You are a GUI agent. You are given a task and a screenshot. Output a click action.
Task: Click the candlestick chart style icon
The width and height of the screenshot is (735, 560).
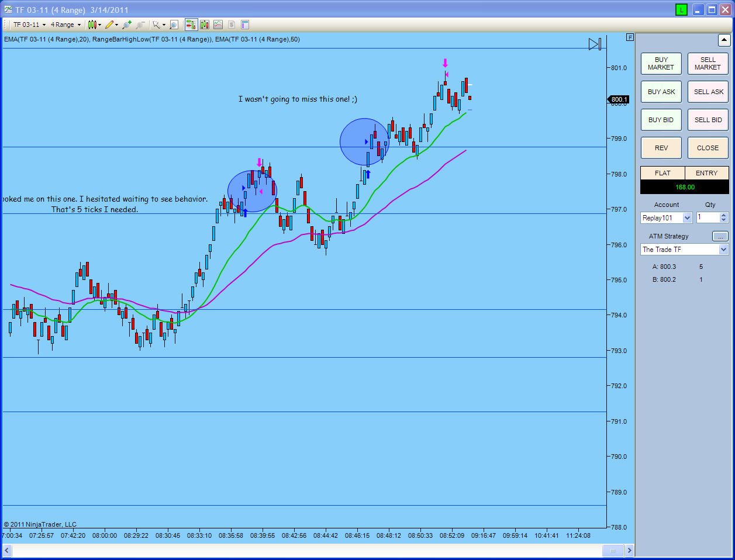[x=92, y=25]
